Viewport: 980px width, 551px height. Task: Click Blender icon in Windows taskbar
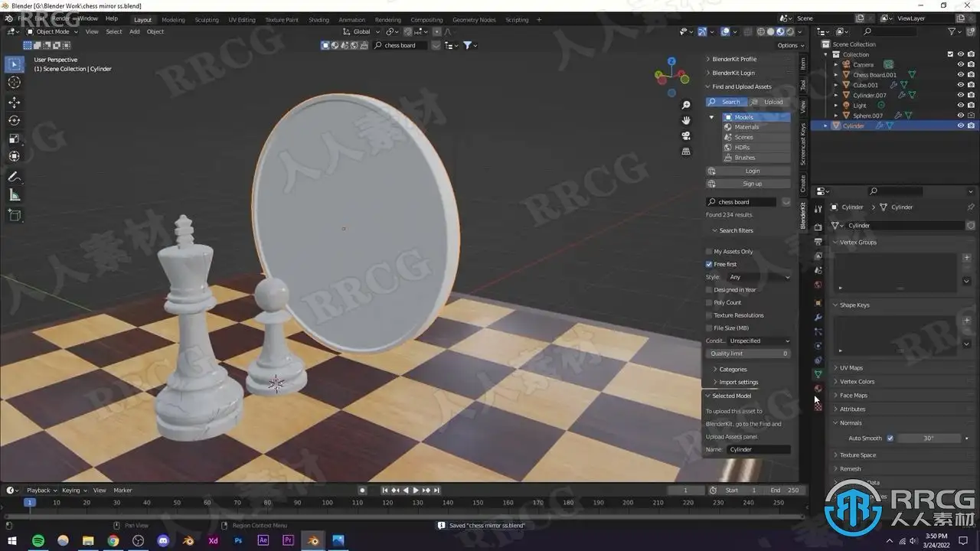tap(313, 540)
